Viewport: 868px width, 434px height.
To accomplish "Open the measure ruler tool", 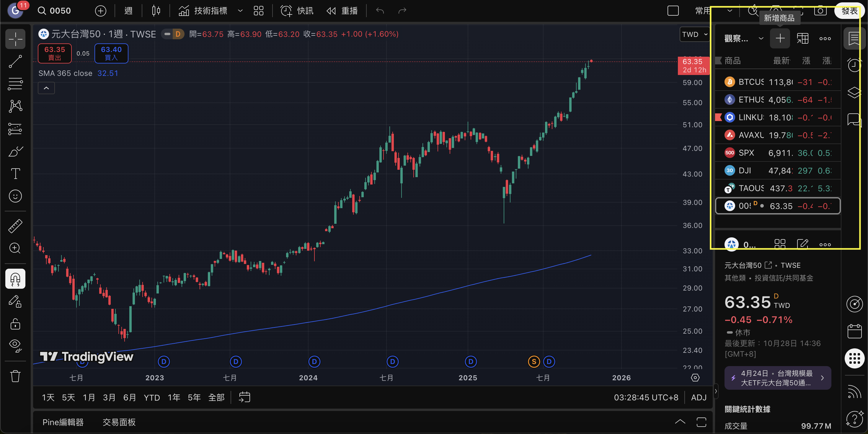I will 15,226.
